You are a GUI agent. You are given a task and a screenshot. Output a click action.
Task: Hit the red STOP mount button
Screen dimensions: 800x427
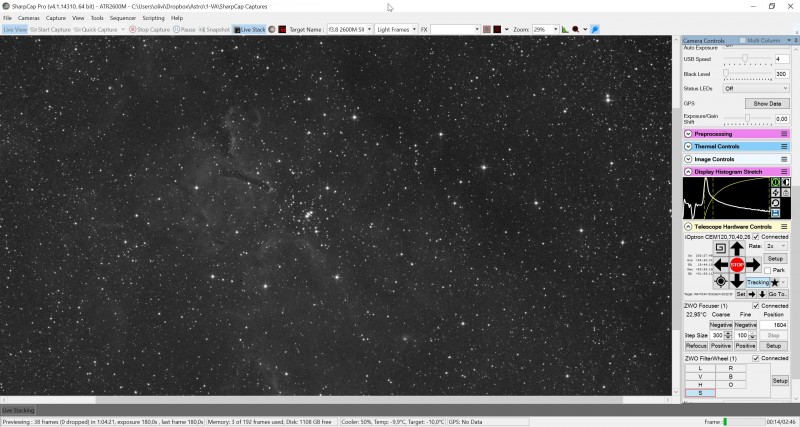point(737,265)
